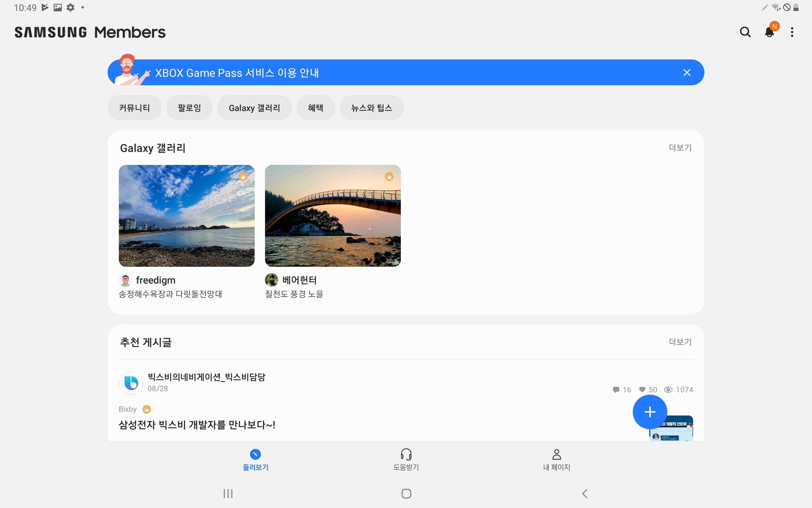Open freedigm's beach photo thumbnail

point(186,216)
